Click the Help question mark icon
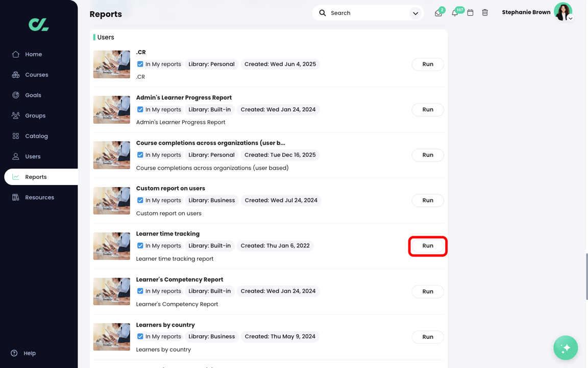 14,353
